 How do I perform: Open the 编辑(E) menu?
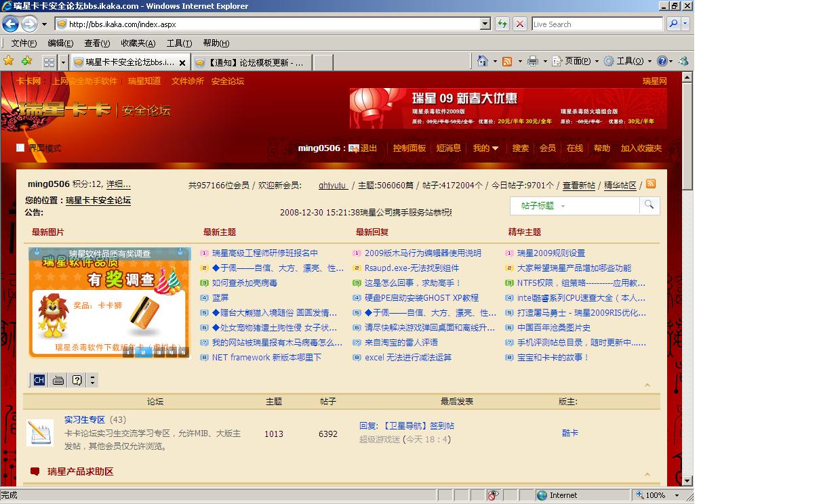(x=60, y=43)
